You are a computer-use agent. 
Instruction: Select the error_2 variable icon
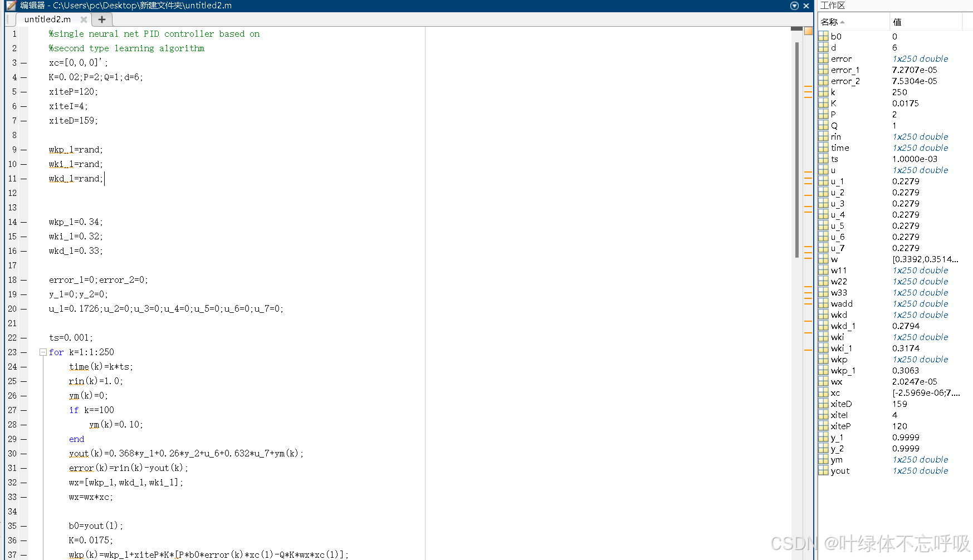point(823,81)
